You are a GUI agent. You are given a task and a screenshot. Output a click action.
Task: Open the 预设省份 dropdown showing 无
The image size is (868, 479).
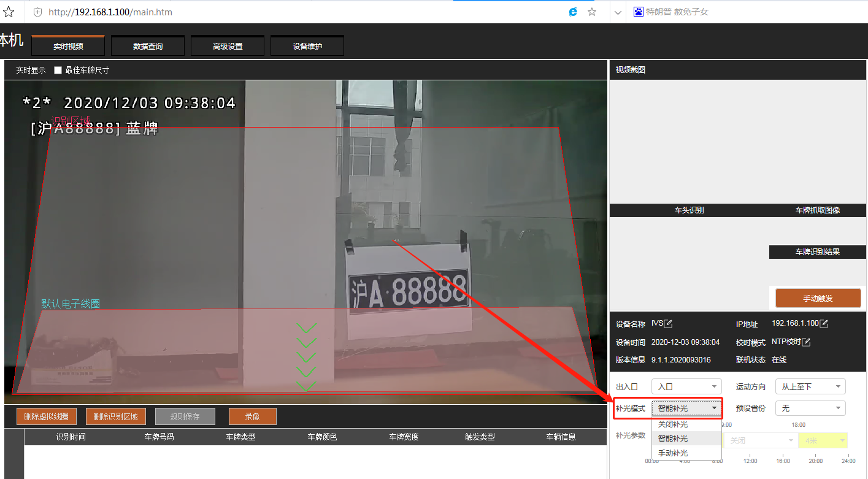coord(810,408)
